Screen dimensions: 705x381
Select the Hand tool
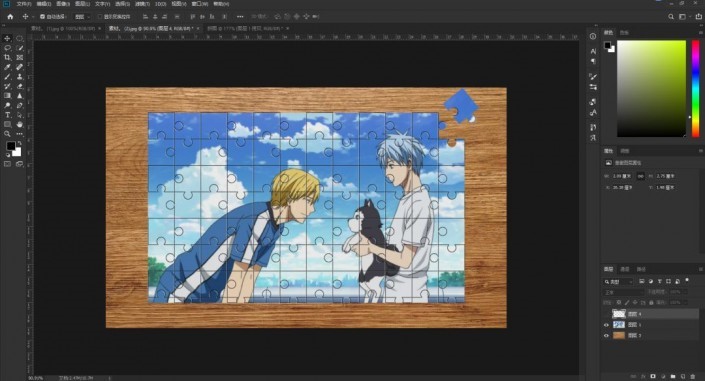click(19, 125)
